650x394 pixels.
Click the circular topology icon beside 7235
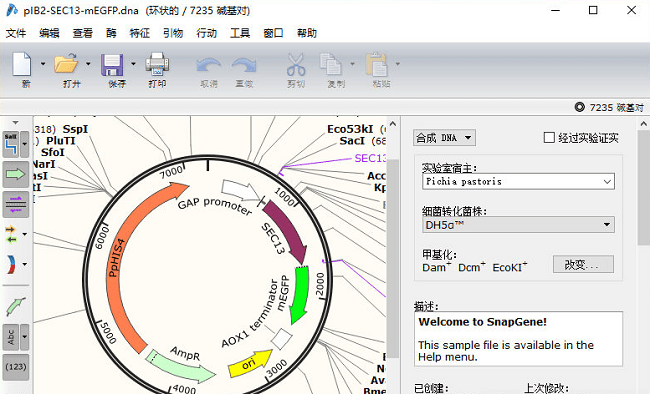coord(580,107)
